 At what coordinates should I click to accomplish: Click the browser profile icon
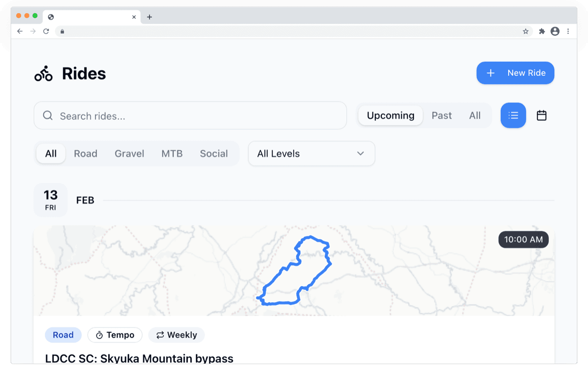pos(555,31)
